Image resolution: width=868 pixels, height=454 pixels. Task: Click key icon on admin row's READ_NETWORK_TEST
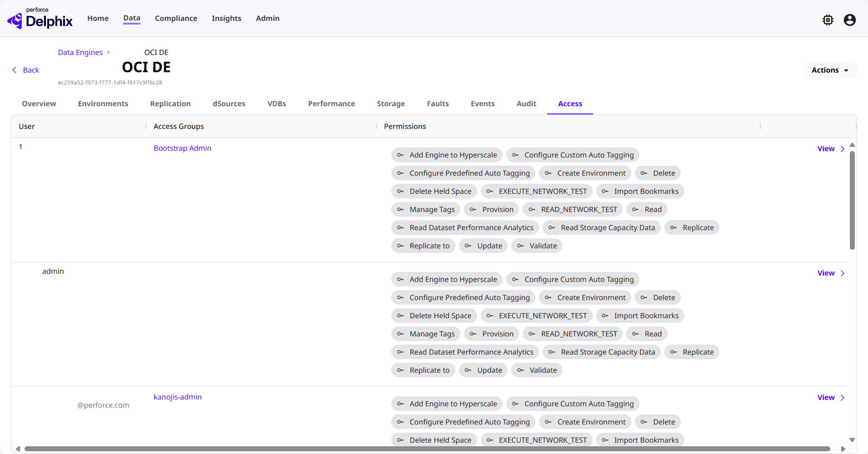pyautogui.click(x=532, y=334)
